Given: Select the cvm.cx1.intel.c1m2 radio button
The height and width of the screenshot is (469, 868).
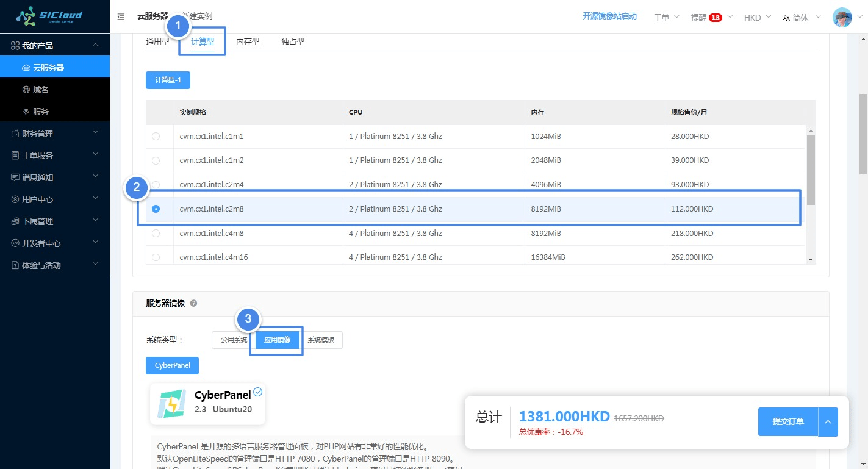Looking at the screenshot, I should point(156,160).
